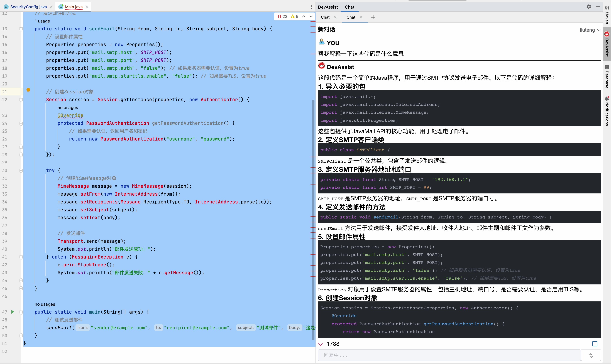
Task: Close the first Chat sub-tab
Action: click(335, 17)
